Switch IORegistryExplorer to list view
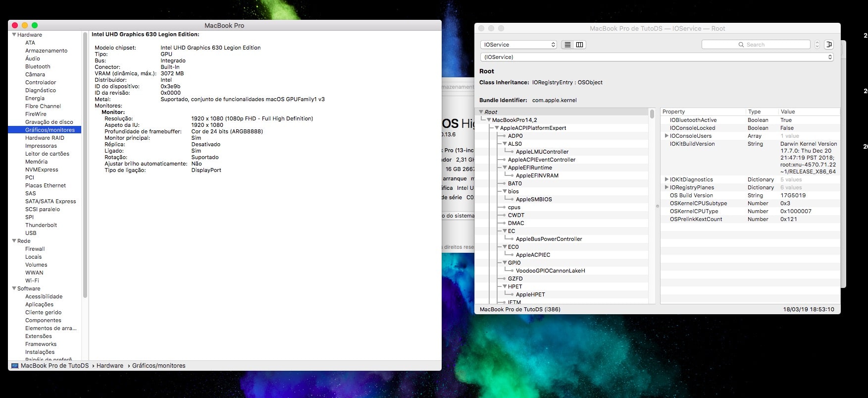The image size is (868, 398). [567, 45]
